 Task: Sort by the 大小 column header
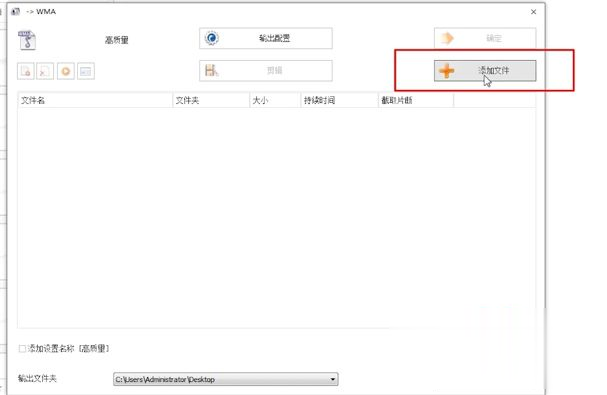click(275, 100)
